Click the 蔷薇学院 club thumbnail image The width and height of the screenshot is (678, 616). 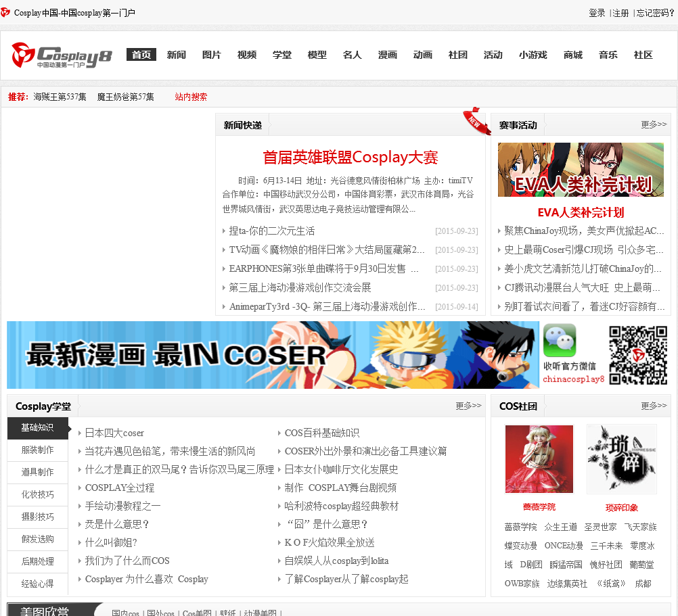click(x=539, y=459)
